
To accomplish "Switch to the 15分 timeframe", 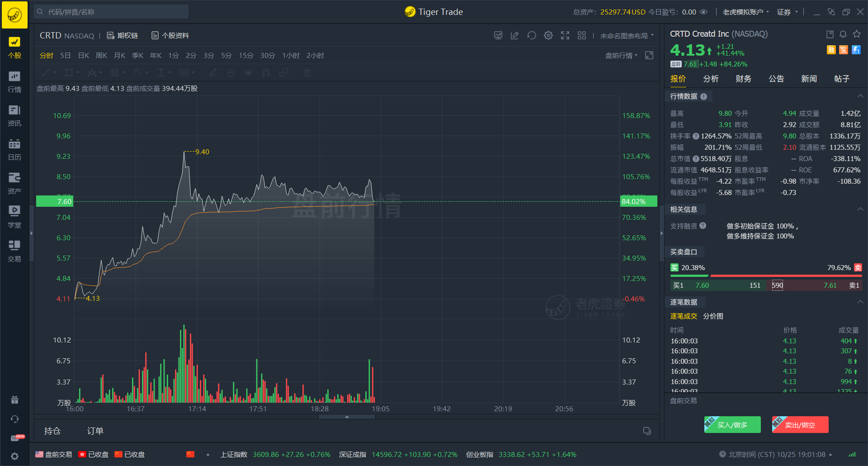I will [x=246, y=55].
